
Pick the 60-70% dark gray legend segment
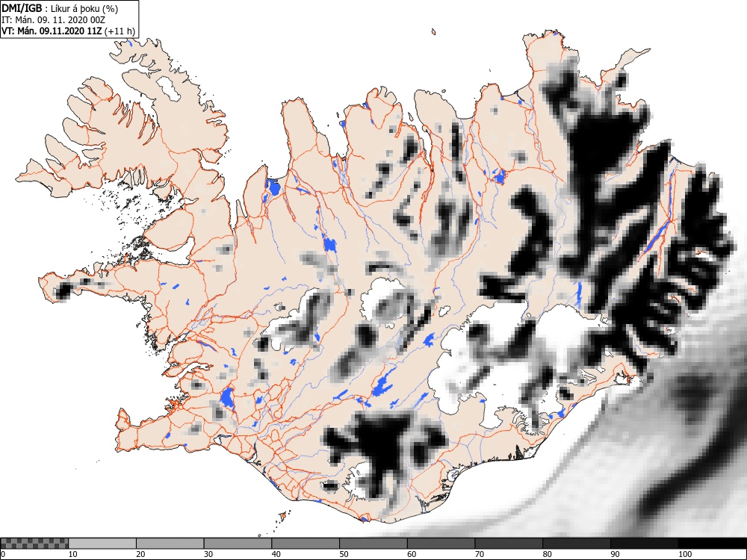tap(441, 544)
